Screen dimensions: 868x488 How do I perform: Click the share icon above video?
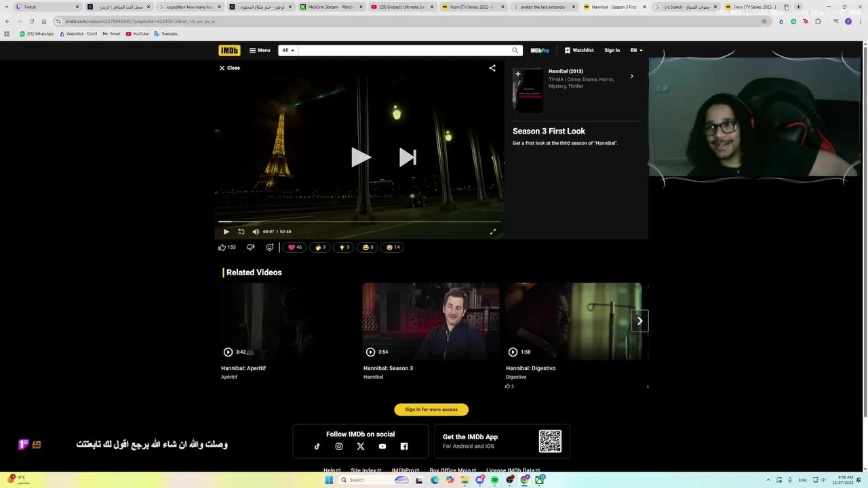[492, 68]
